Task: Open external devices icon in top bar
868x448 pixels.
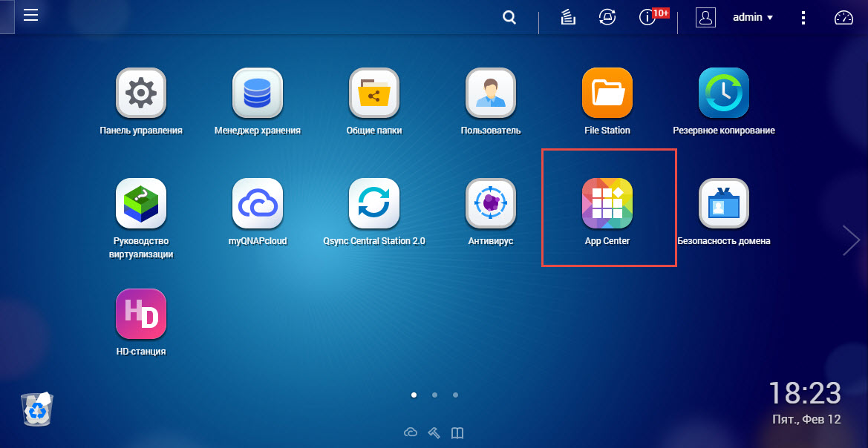Action: coord(607,18)
